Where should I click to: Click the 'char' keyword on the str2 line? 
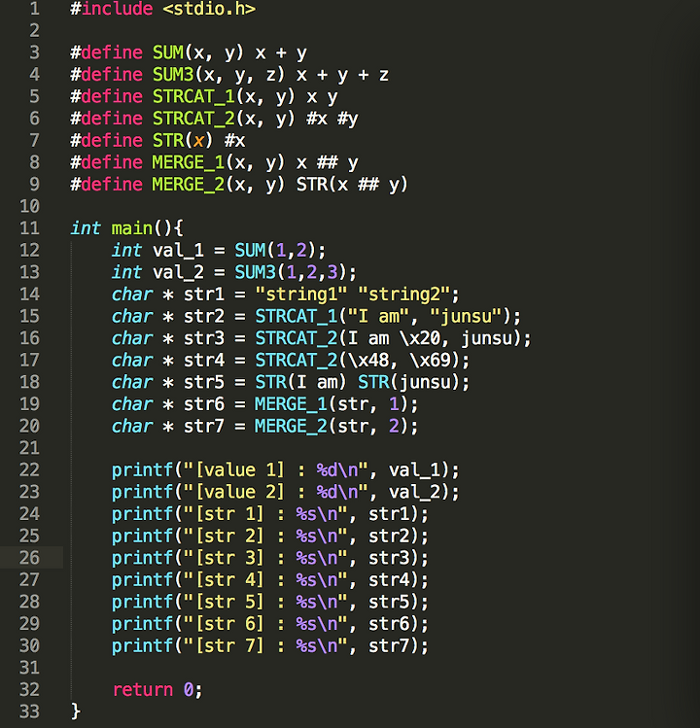pyautogui.click(x=132, y=316)
